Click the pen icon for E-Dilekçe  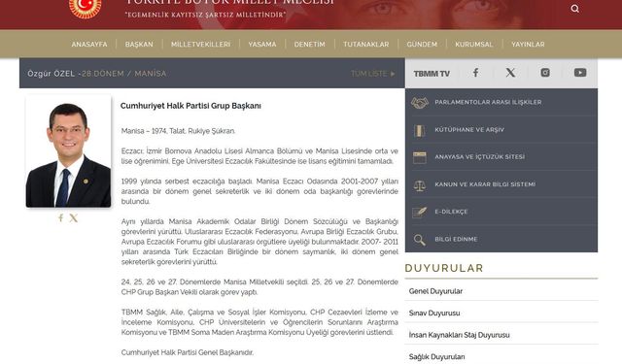point(419,213)
